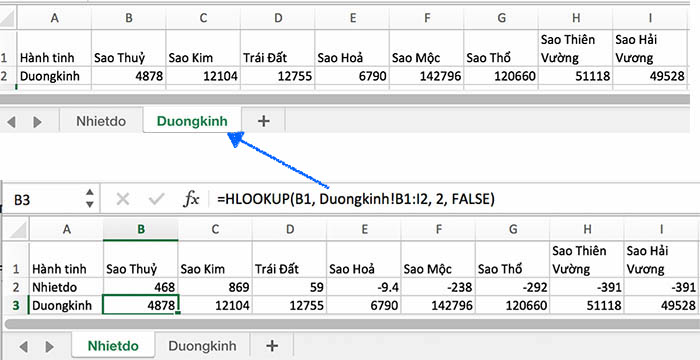This screenshot has width=700, height=360.
Task: Open Duongkinh tab in the lower workbook
Action: [x=202, y=346]
